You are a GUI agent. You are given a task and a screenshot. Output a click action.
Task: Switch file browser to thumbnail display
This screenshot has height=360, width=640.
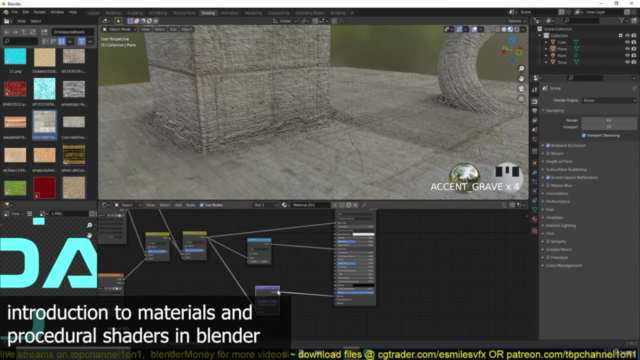(62, 41)
